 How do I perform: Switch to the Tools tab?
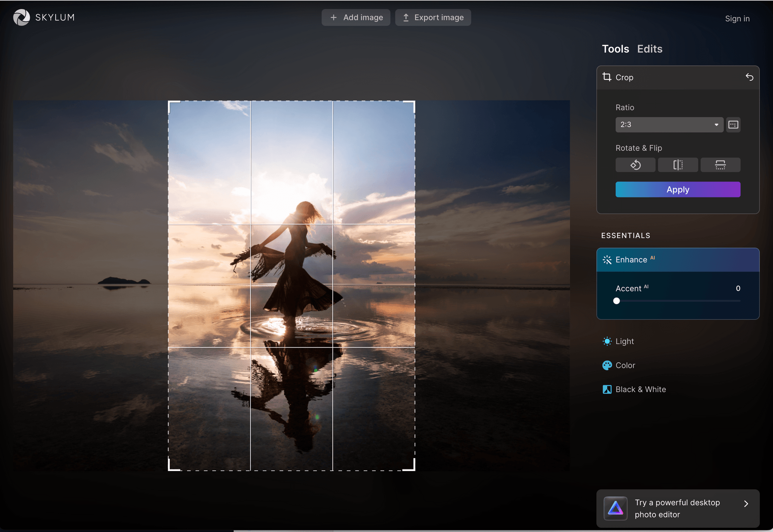tap(615, 49)
